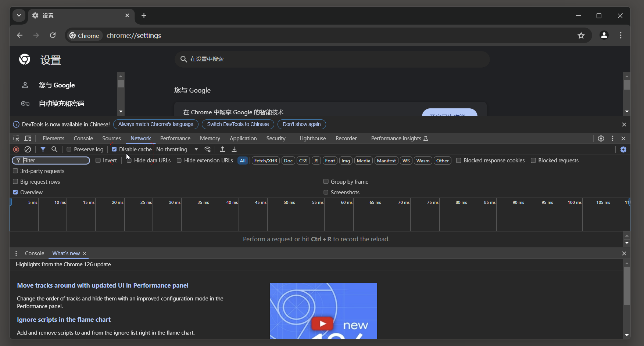The height and width of the screenshot is (346, 644).
Task: Enable Hide extension URLs
Action: click(x=179, y=161)
